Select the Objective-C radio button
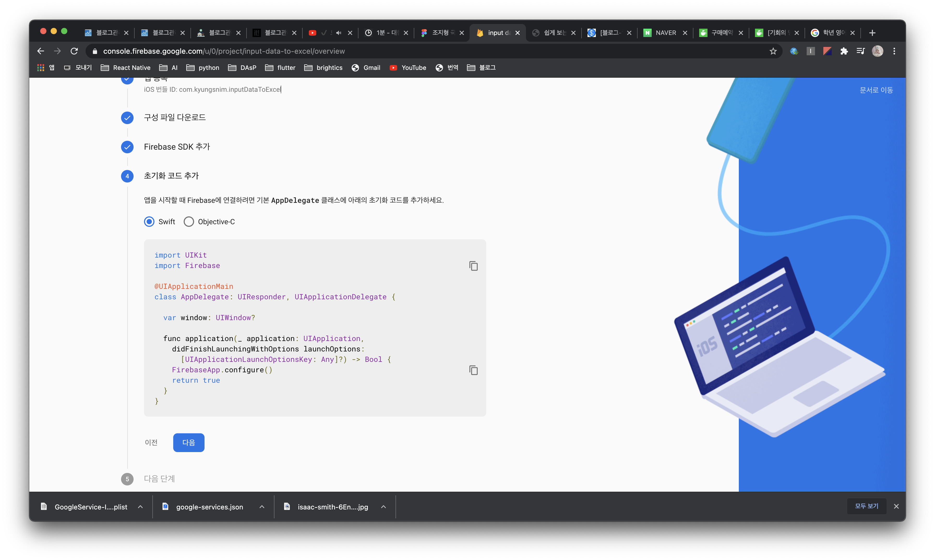This screenshot has height=560, width=935. [189, 222]
